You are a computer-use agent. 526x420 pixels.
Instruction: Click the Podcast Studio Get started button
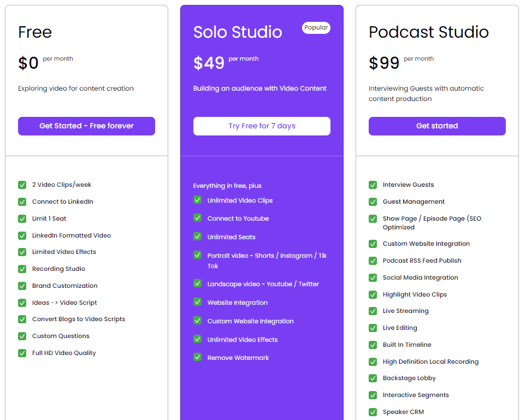[x=437, y=126]
